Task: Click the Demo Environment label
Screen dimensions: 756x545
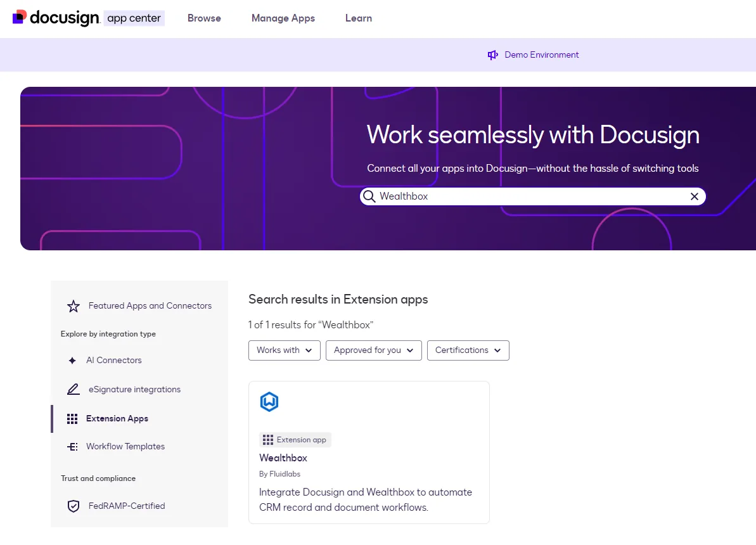Action: point(541,55)
